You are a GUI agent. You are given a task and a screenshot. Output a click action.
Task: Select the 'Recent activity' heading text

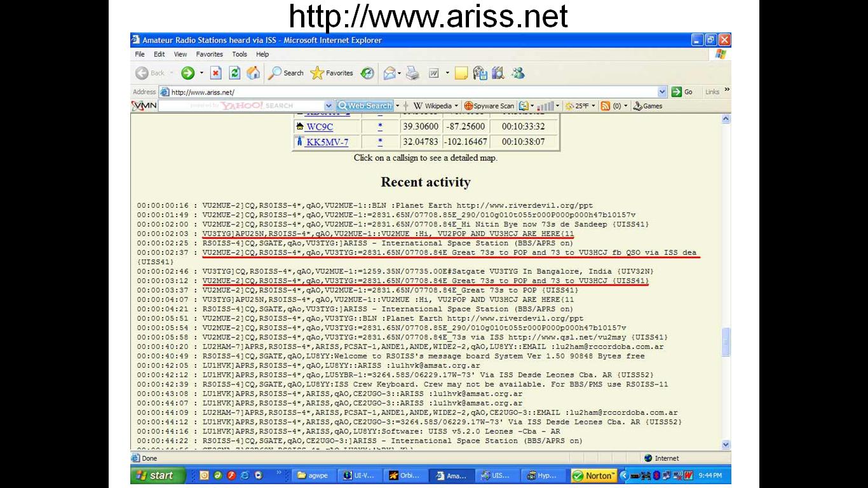pos(426,182)
